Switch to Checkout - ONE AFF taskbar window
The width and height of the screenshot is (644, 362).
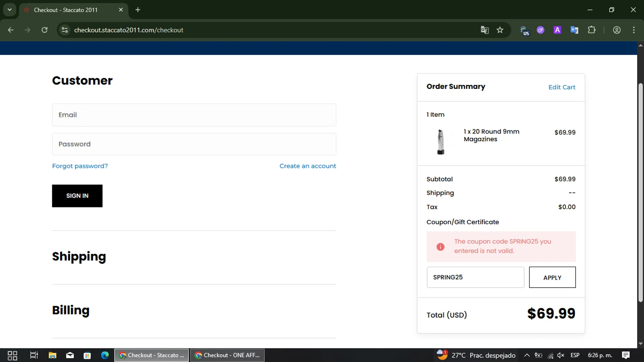(x=227, y=355)
